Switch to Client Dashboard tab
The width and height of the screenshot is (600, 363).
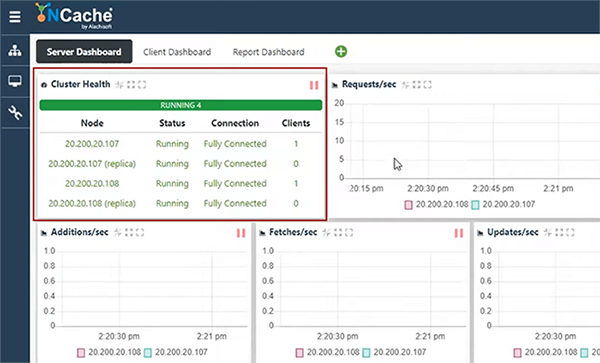[177, 52]
